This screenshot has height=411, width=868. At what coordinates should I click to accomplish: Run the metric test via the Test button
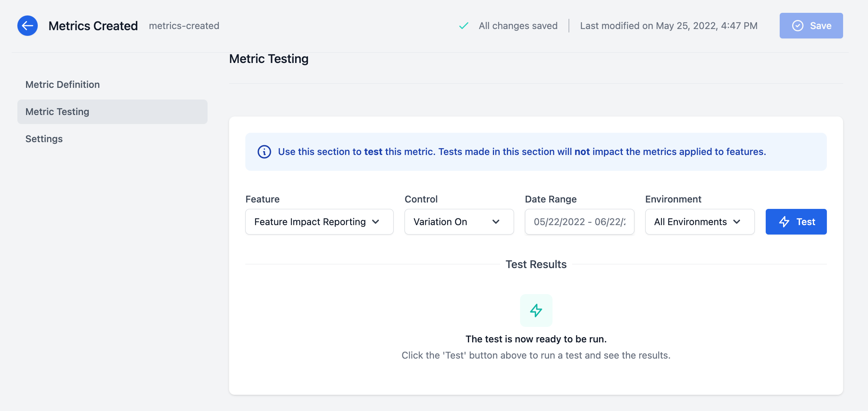pyautogui.click(x=796, y=222)
